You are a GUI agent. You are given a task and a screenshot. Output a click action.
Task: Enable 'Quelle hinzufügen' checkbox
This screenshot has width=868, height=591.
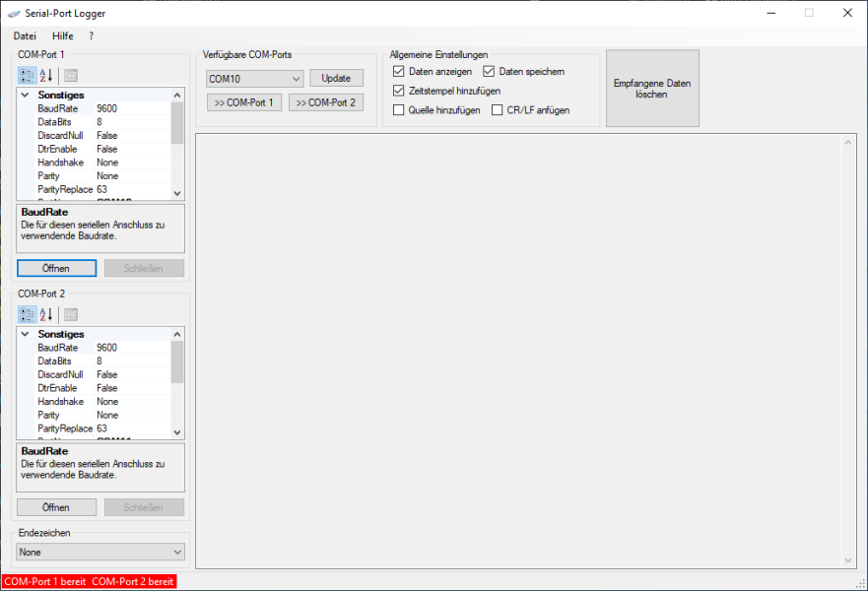[399, 110]
